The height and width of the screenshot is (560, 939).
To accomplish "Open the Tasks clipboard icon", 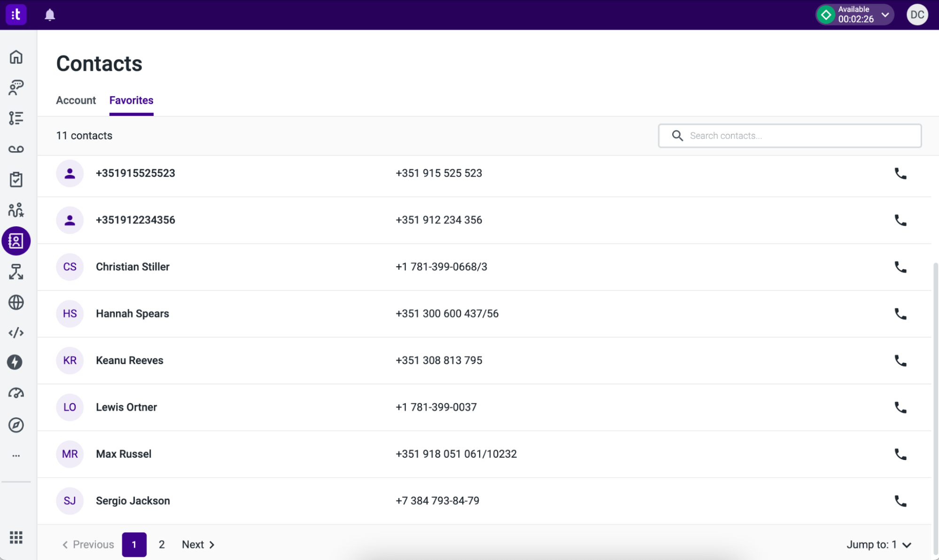I will (x=16, y=179).
